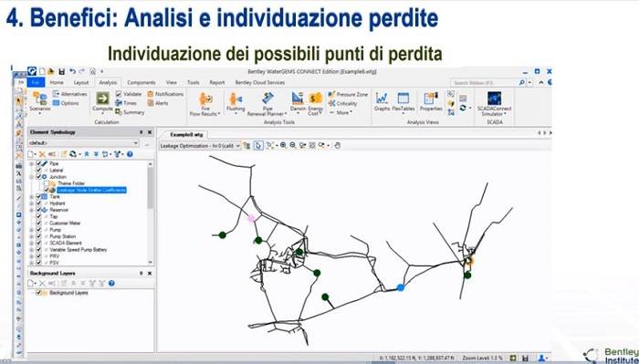Open the Graphs analysis view
Screen dimensions: 639x364
[382, 102]
